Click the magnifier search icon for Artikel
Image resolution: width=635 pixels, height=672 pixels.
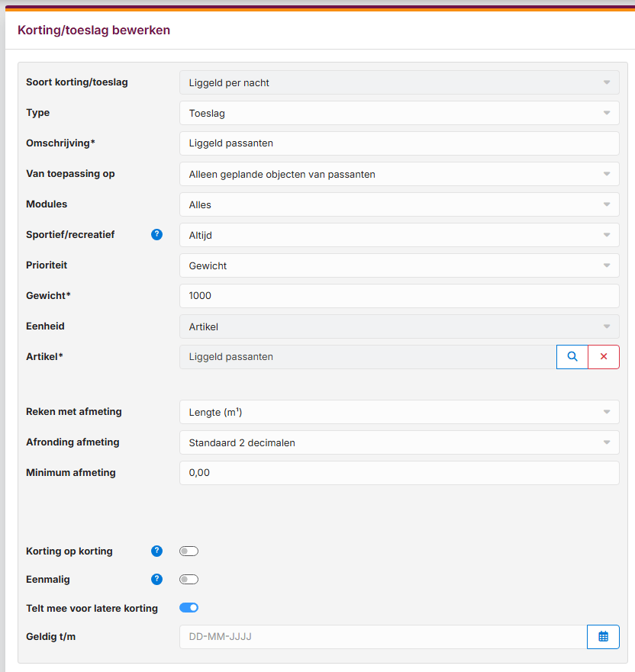click(x=572, y=357)
